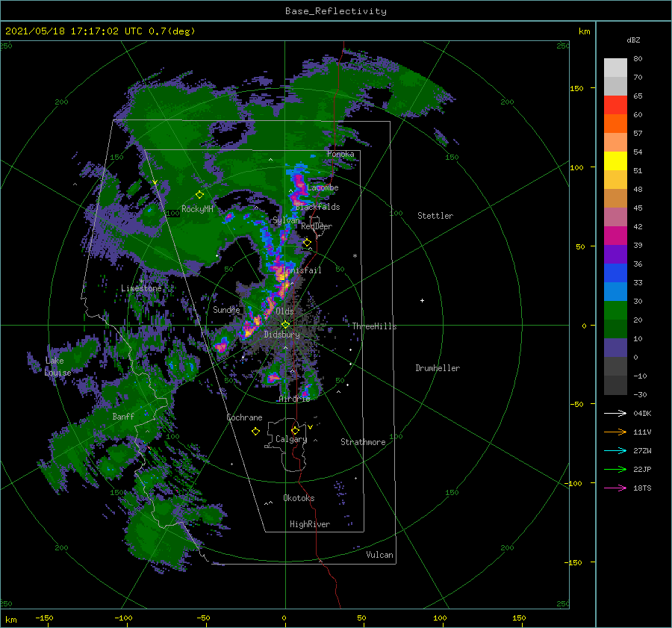Click the magenta 18TS arrow legend icon
Viewport: 672px width, 628px height.
coord(615,488)
